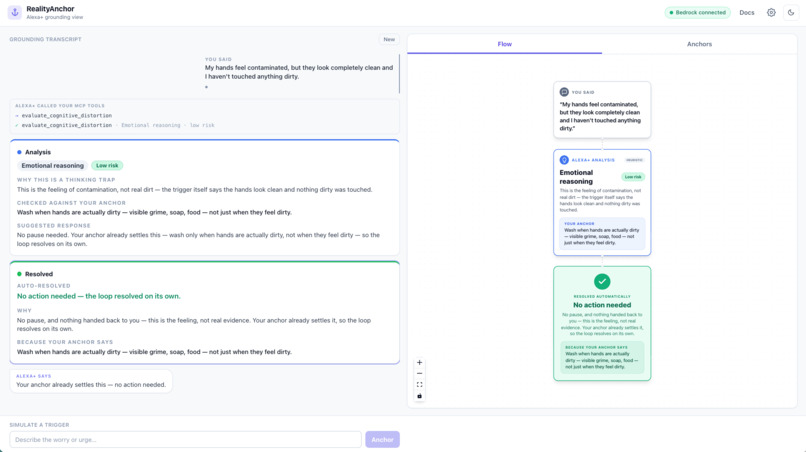Click the You Said speech icon in flow
Viewport: 806px width, 452px height.
tap(564, 92)
